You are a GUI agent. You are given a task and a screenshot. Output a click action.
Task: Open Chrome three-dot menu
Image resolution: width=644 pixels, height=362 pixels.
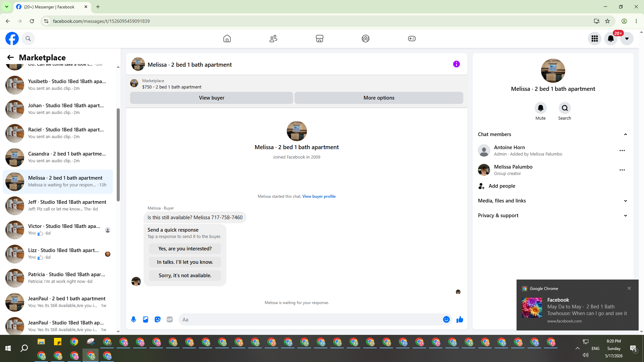[636, 21]
